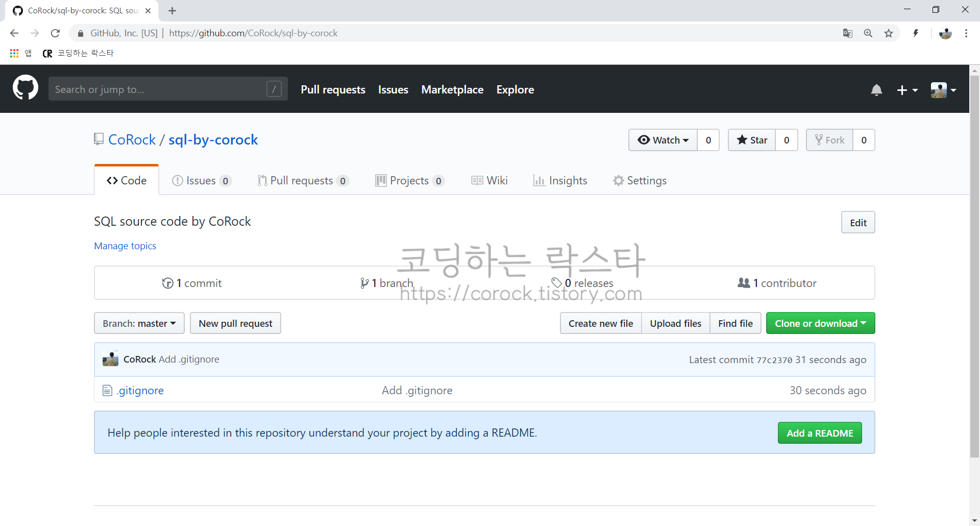Go to Explore
Image resolution: width=980 pixels, height=526 pixels.
pyautogui.click(x=515, y=90)
